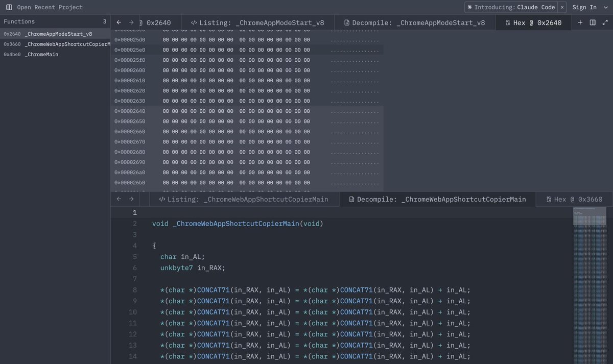This screenshot has height=364, width=613.
Task: Click hex address 0x00002690
Action: click(x=130, y=162)
